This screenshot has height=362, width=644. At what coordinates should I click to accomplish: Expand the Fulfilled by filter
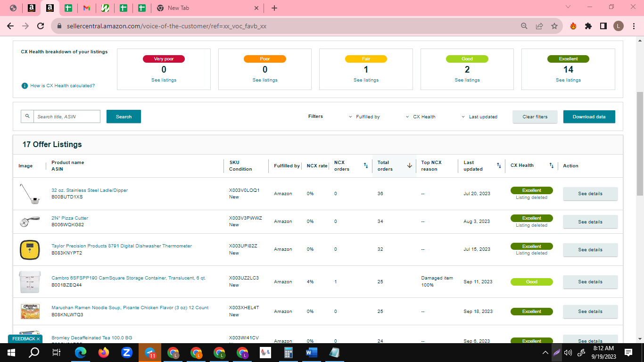(364, 117)
